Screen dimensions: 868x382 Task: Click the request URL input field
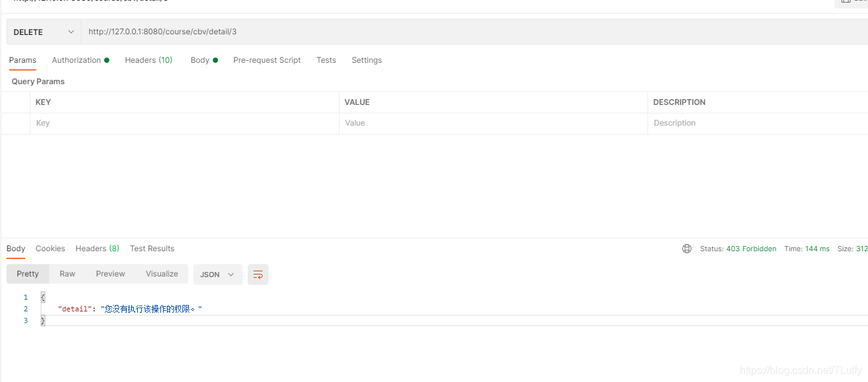coord(474,32)
